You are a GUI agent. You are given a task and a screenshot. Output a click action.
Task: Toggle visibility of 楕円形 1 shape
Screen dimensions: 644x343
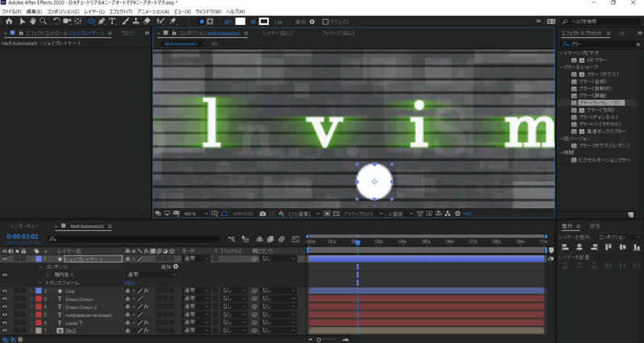point(5,275)
